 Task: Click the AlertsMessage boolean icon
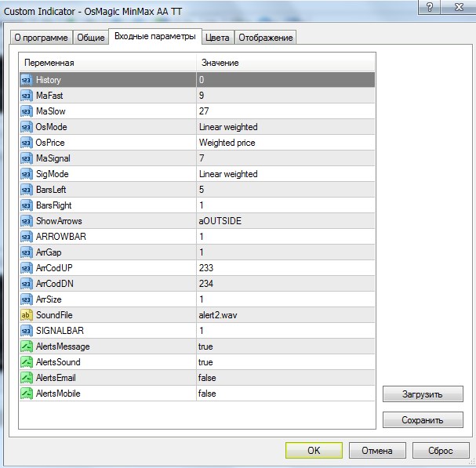click(x=27, y=346)
